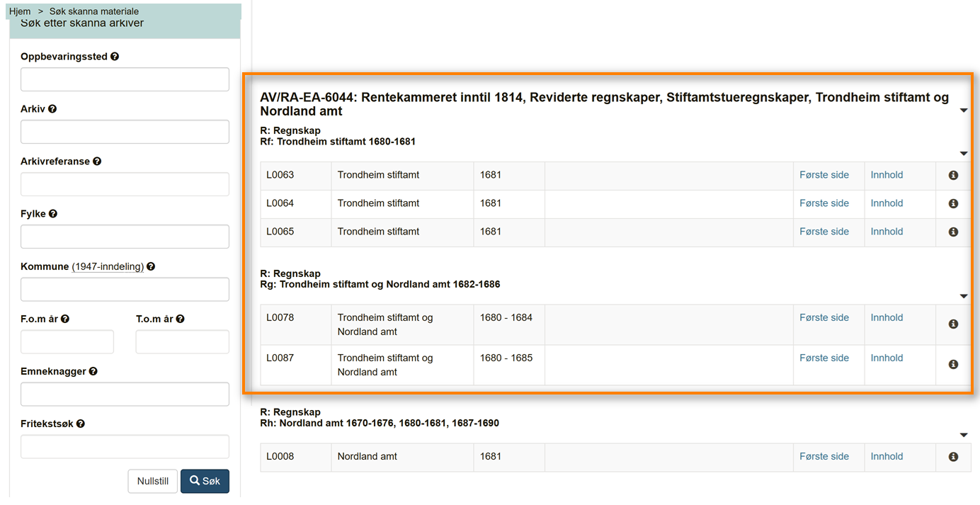Collapse the Rf: Trondheim stiftamt 1680-1681 section
Viewport: 980px width, 505px height.
pyautogui.click(x=964, y=154)
